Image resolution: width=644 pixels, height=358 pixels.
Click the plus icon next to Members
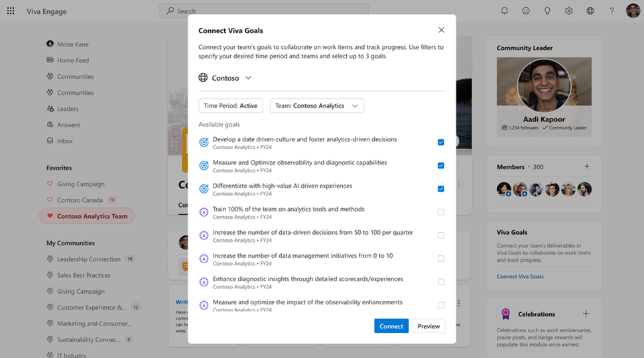point(586,166)
